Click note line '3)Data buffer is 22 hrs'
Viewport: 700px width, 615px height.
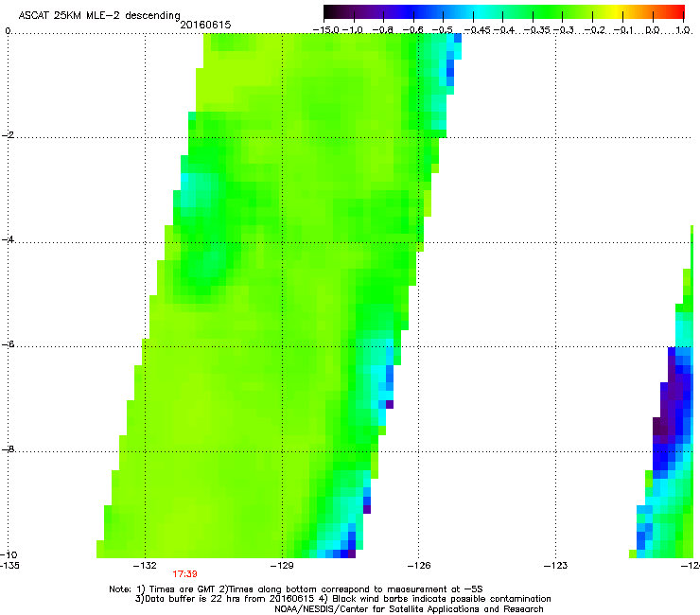click(342, 599)
